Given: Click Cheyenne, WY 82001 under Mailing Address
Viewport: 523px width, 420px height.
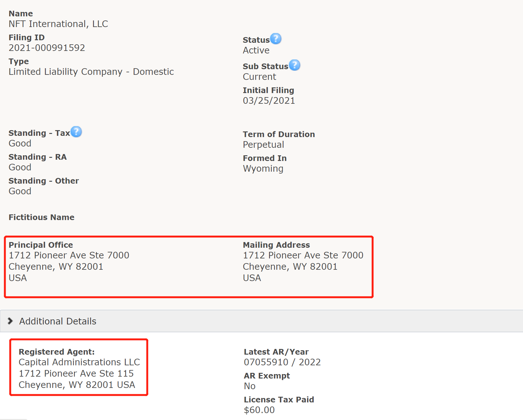Looking at the screenshot, I should 290,267.
